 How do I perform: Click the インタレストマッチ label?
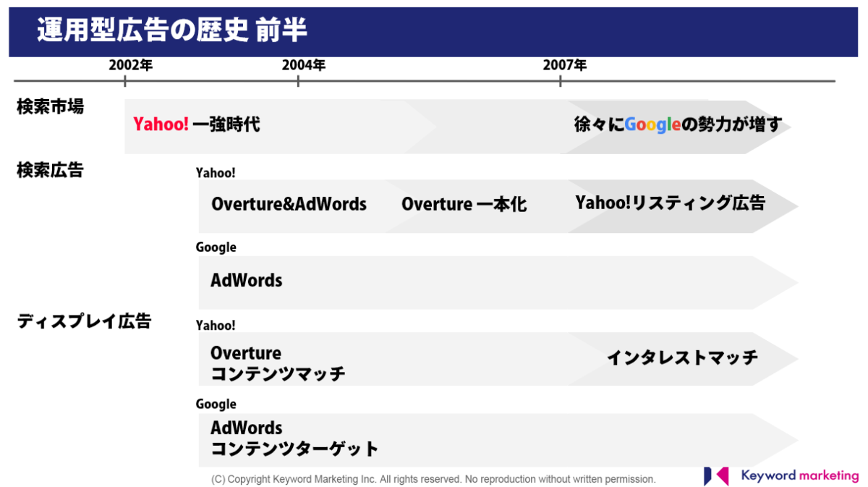pos(682,357)
